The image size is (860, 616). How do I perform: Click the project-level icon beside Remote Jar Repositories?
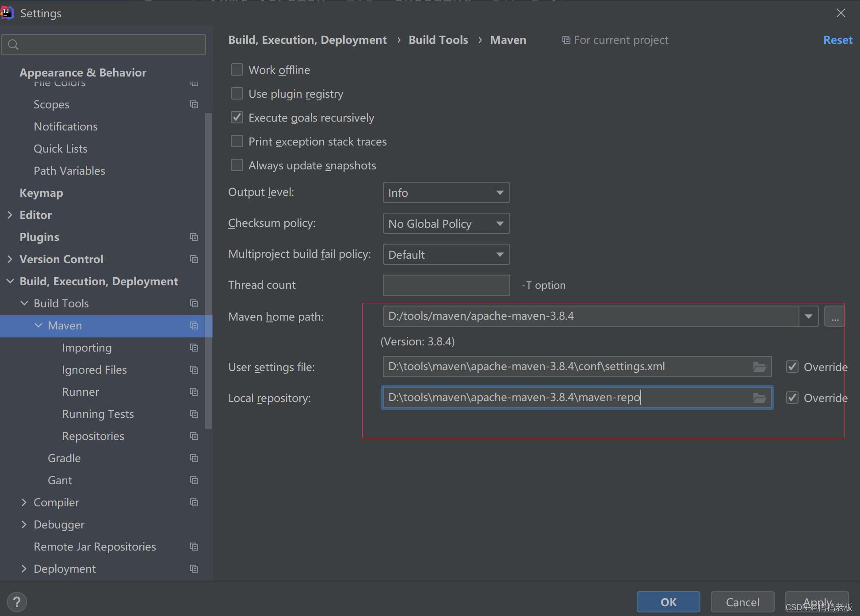click(194, 547)
